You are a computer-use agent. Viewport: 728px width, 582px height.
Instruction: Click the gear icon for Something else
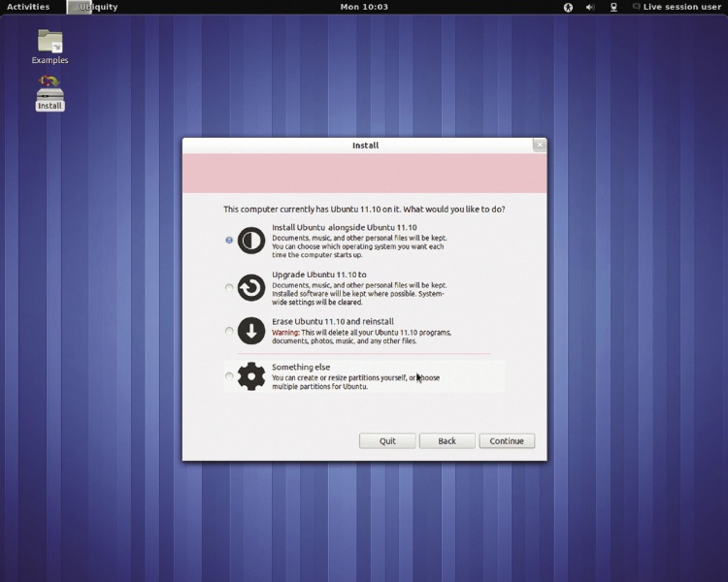[251, 376]
